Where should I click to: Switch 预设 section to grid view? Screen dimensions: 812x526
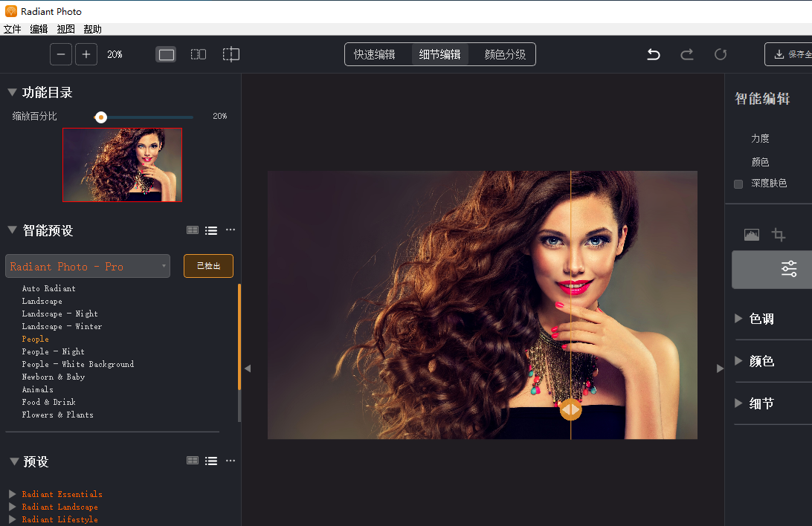point(193,461)
